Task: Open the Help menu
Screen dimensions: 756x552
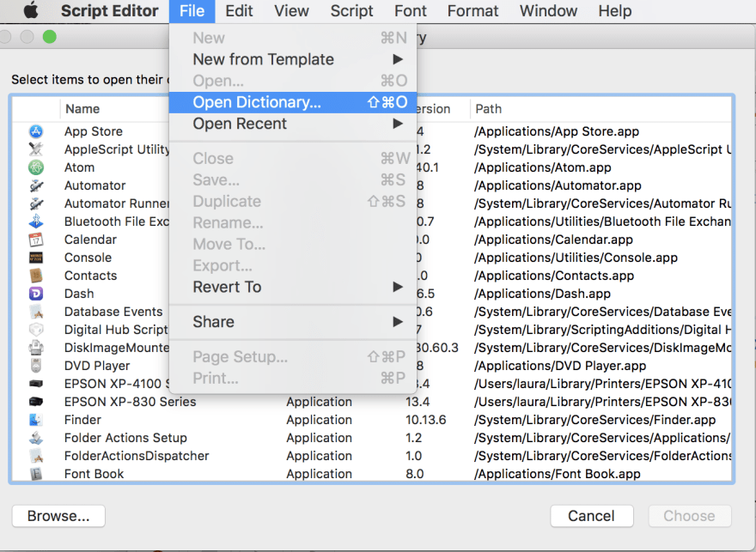Action: pos(615,10)
